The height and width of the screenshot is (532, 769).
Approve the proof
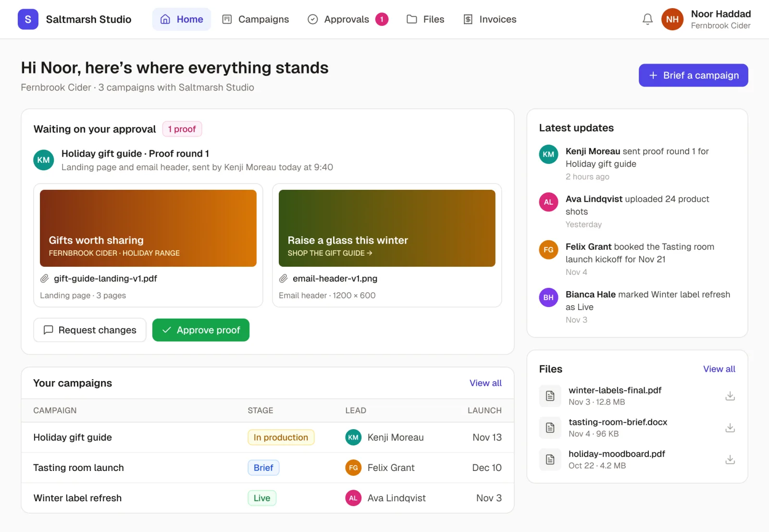click(201, 330)
